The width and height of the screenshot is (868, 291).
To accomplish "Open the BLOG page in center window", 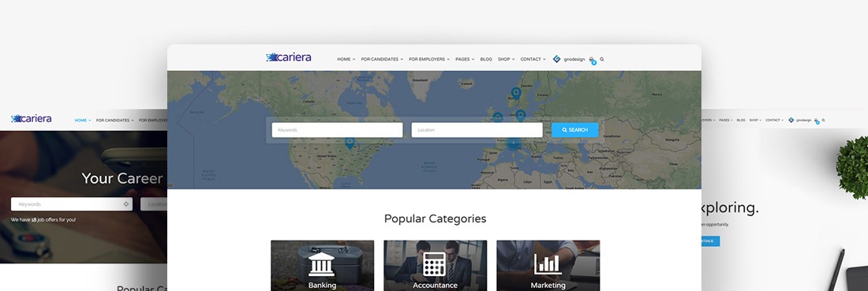I will pyautogui.click(x=486, y=59).
